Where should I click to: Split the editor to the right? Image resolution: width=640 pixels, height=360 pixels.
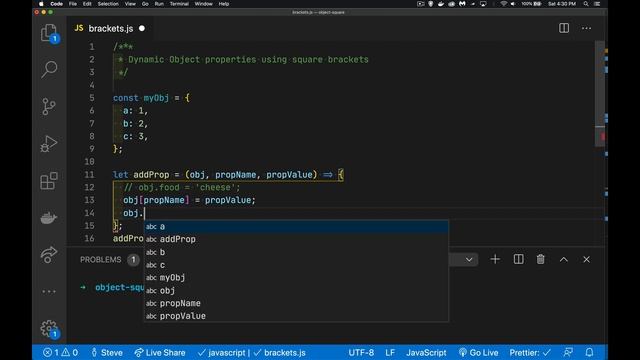tap(564, 28)
